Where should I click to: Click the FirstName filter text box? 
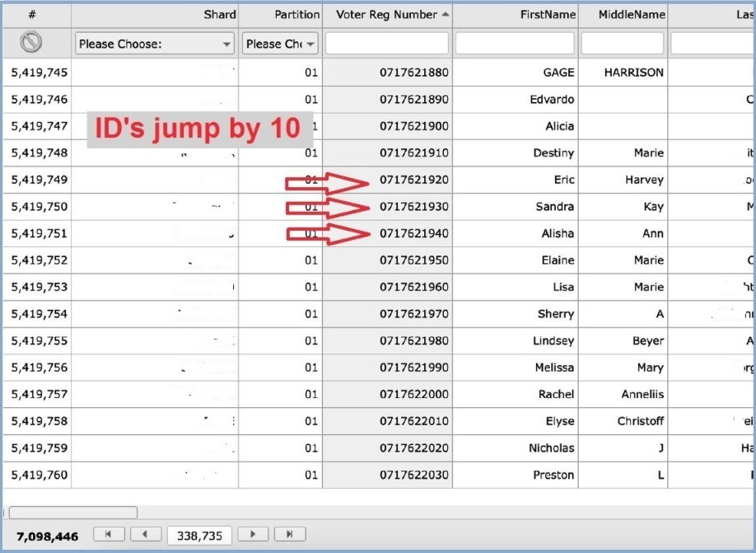click(515, 44)
